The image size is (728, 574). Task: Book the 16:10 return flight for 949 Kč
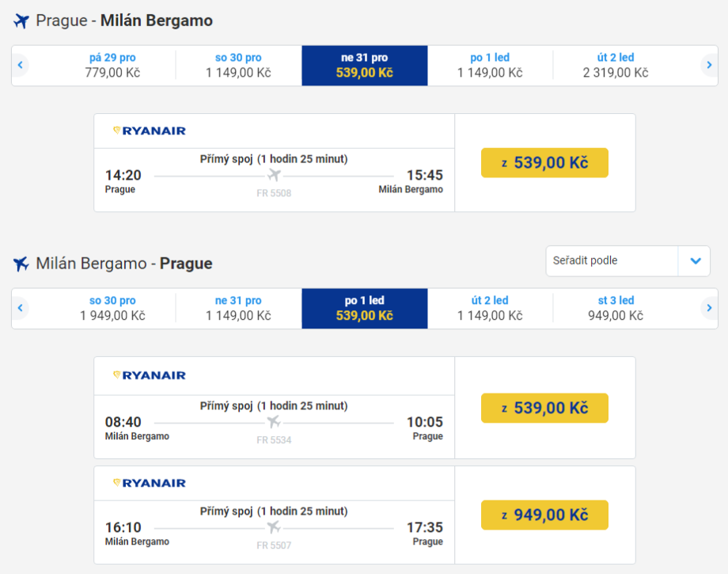pos(544,515)
